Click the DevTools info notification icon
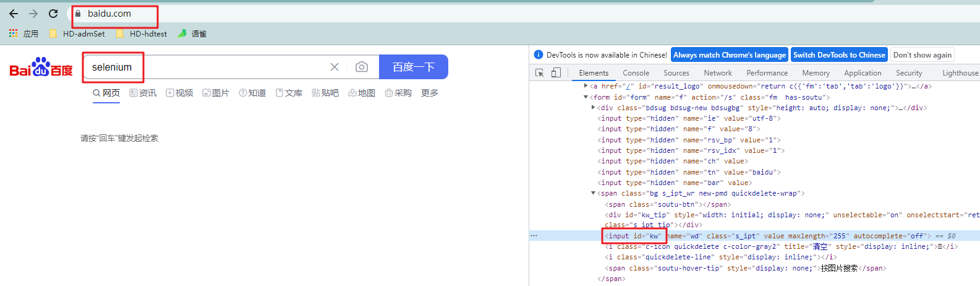 [538, 54]
